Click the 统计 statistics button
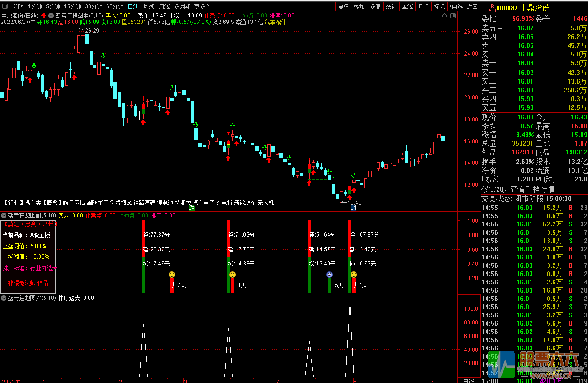 391,6
